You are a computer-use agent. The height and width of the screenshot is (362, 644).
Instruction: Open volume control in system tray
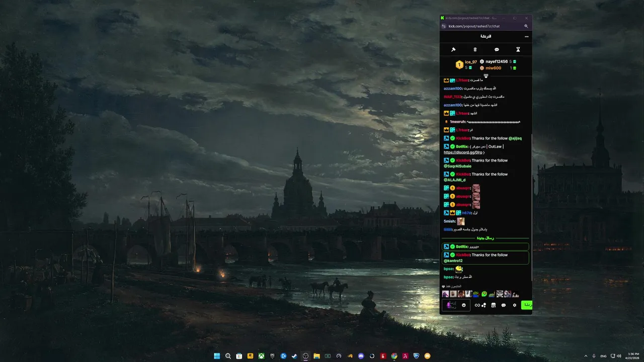[x=619, y=356]
